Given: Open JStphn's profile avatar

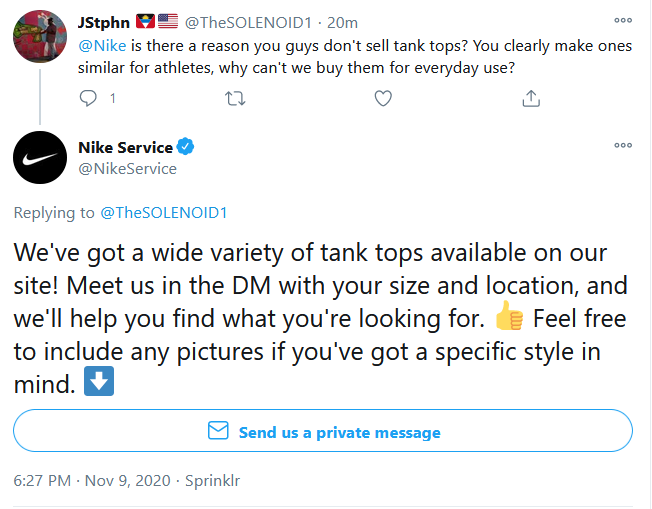Looking at the screenshot, I should (x=40, y=36).
